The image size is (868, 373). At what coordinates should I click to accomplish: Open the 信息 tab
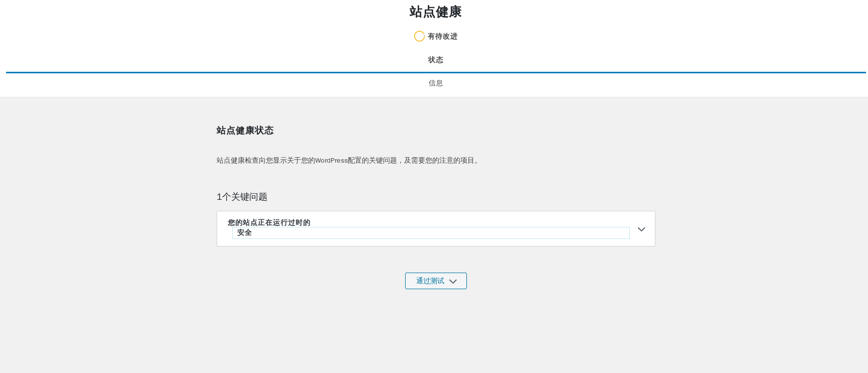tap(435, 83)
